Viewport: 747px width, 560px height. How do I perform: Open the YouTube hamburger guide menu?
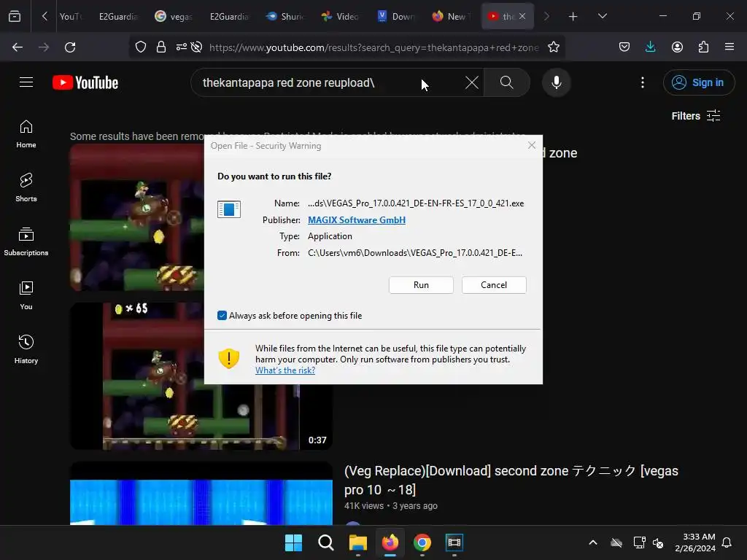[x=26, y=82]
